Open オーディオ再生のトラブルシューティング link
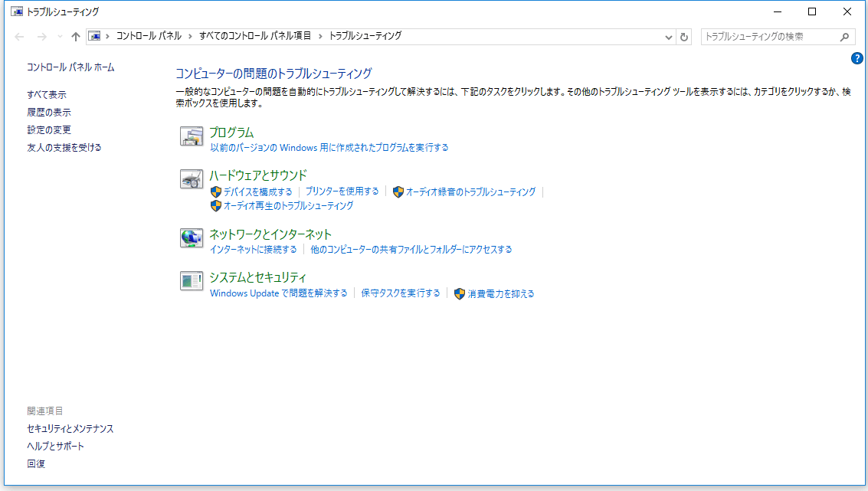868x491 pixels. click(x=288, y=206)
